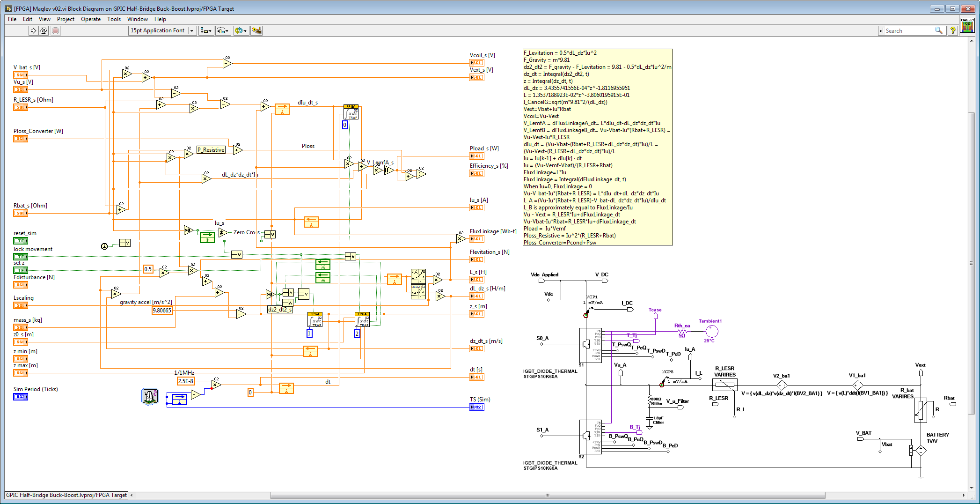The height and width of the screenshot is (504, 980).
Task: Select the feedback node near Iu_s label
Action: [311, 222]
